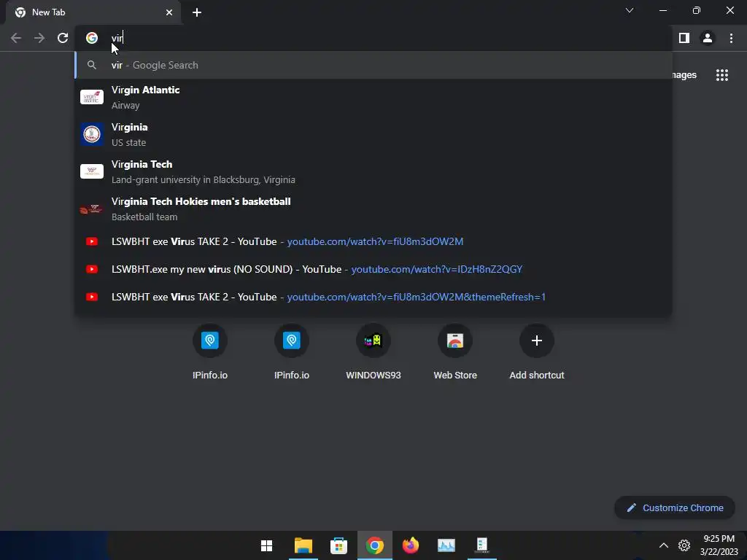The height and width of the screenshot is (560, 747).
Task: Show hidden system tray icons
Action: pos(663,545)
